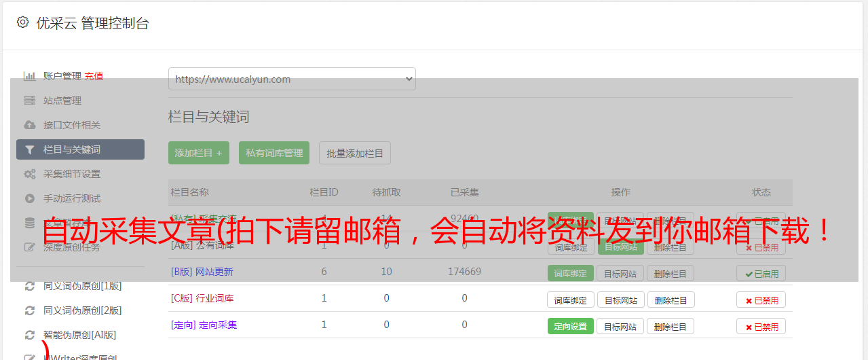The image size is (868, 360).
Task: Click the 状态 column header
Action: pyautogui.click(x=761, y=192)
